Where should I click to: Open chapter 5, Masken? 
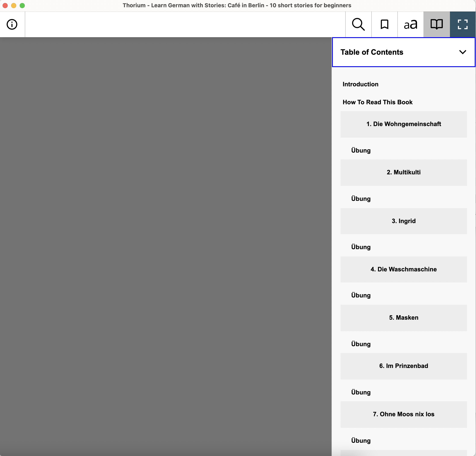coord(403,318)
